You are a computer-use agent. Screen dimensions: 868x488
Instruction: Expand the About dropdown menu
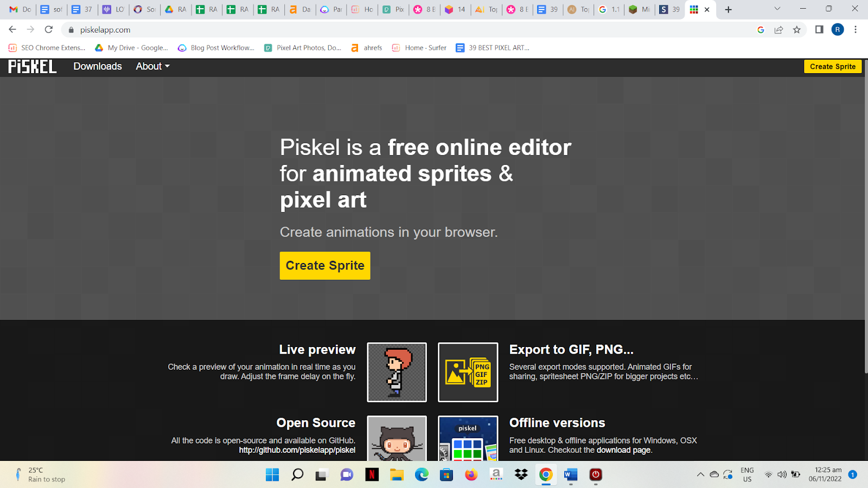152,66
